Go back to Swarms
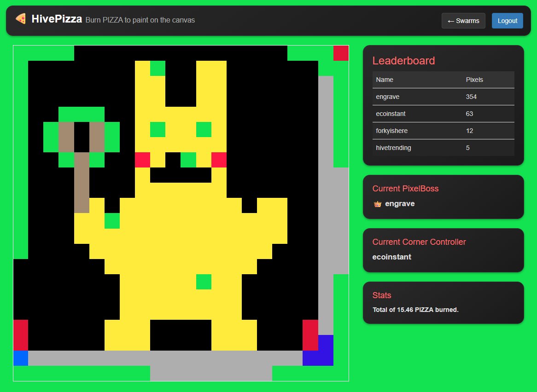Image resolution: width=537 pixels, height=392 pixels. (463, 21)
